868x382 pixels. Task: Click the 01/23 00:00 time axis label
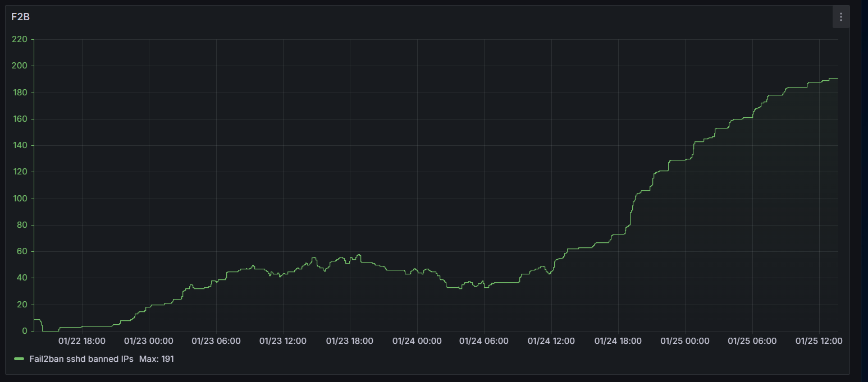coord(149,340)
